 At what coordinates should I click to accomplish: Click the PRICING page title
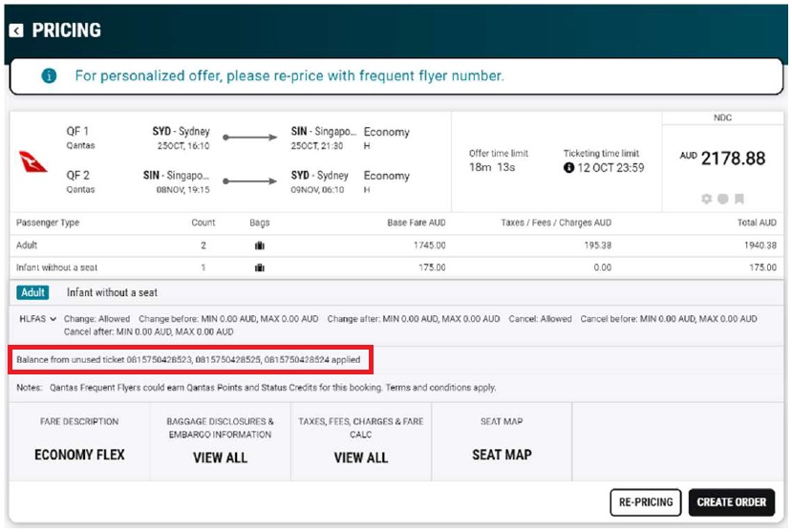click(66, 31)
